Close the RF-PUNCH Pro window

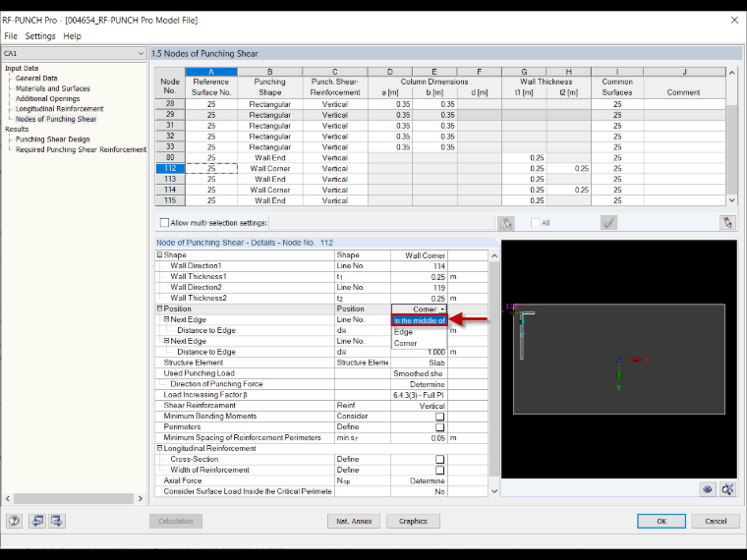pos(734,20)
